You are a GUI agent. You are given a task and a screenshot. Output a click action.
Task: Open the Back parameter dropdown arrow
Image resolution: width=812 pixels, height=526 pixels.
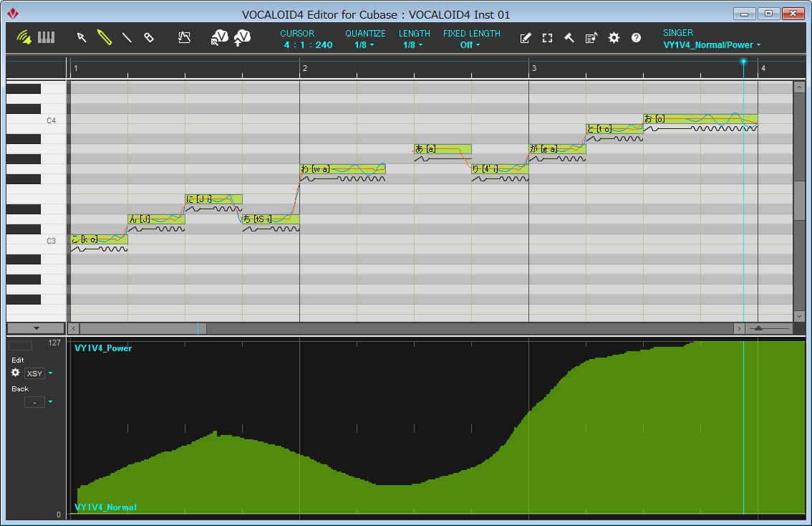click(50, 401)
